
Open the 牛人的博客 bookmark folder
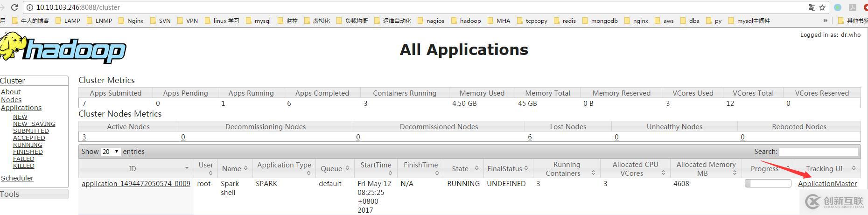(x=30, y=21)
